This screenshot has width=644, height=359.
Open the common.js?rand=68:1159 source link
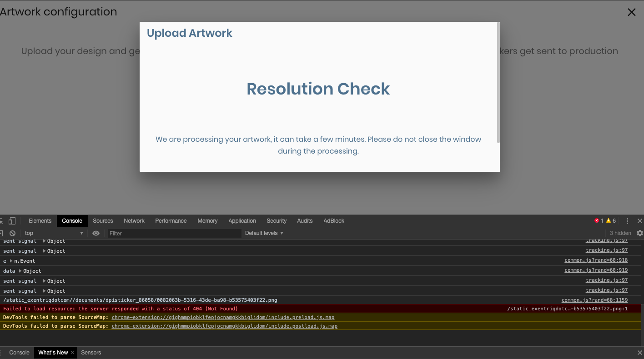(594, 300)
